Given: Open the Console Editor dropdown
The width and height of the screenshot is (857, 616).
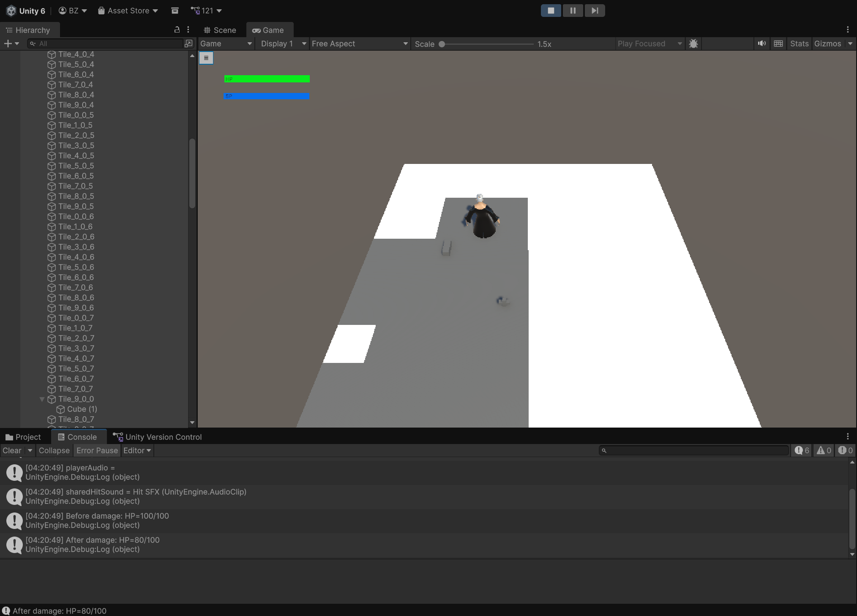Looking at the screenshot, I should pyautogui.click(x=137, y=450).
